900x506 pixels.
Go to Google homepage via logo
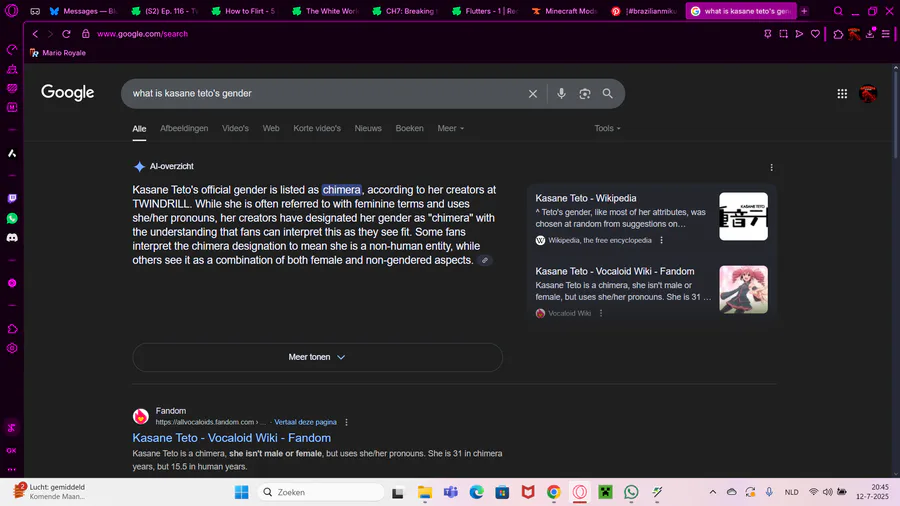coord(67,93)
